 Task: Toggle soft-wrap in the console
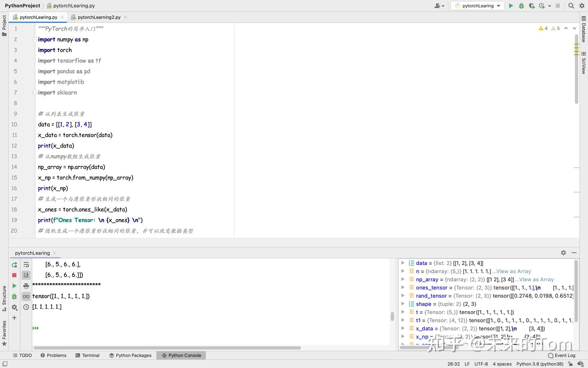[26, 265]
